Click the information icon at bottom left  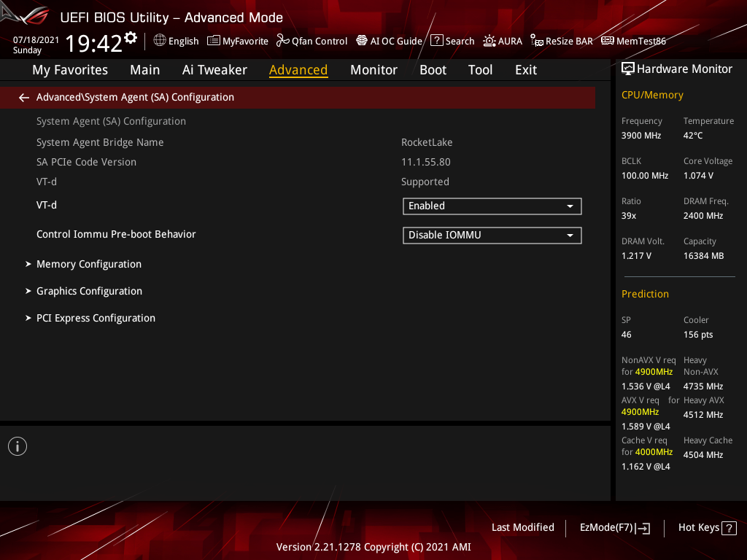[x=17, y=446]
